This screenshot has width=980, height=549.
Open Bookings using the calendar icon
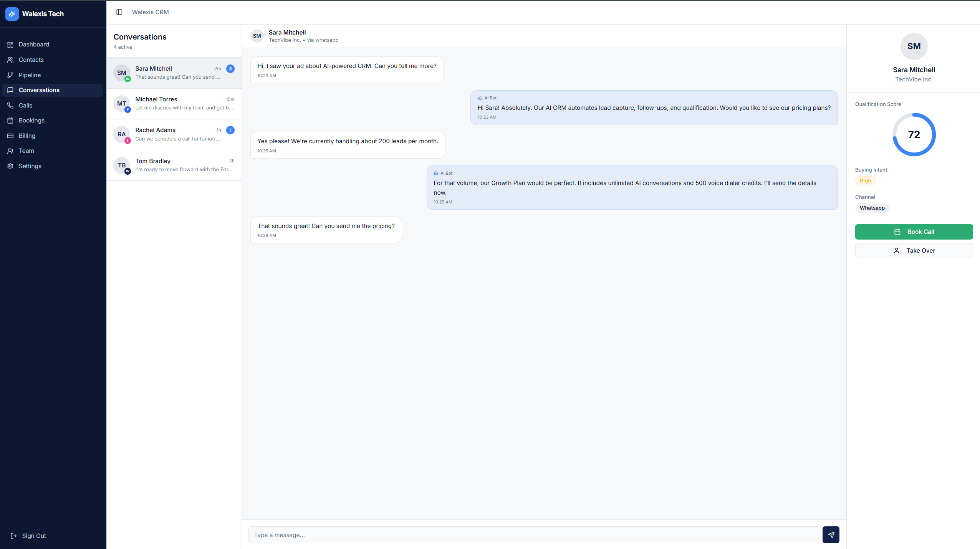[10, 120]
